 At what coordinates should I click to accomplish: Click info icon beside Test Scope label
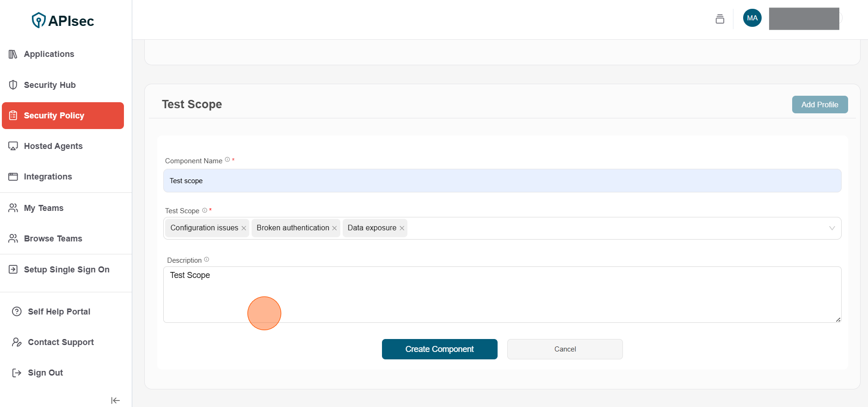(204, 210)
